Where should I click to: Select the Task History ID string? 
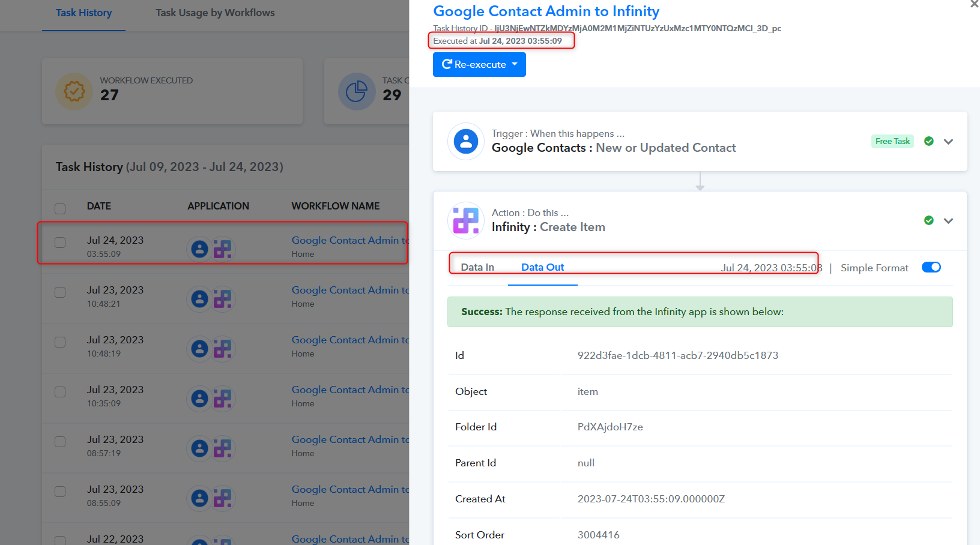(x=638, y=28)
